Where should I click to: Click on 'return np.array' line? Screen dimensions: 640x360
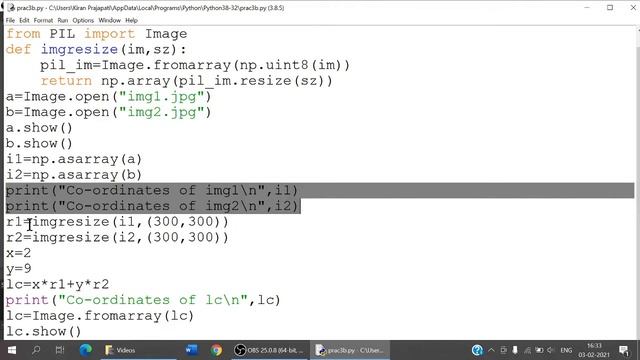pyautogui.click(x=187, y=81)
